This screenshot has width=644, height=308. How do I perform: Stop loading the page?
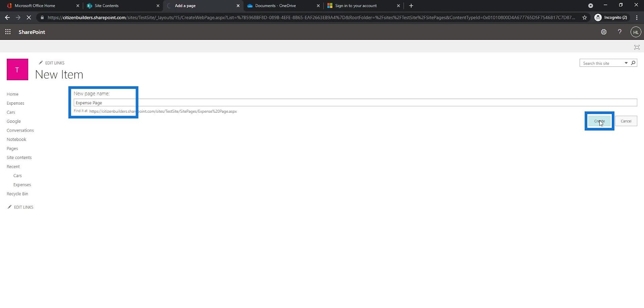(x=29, y=17)
